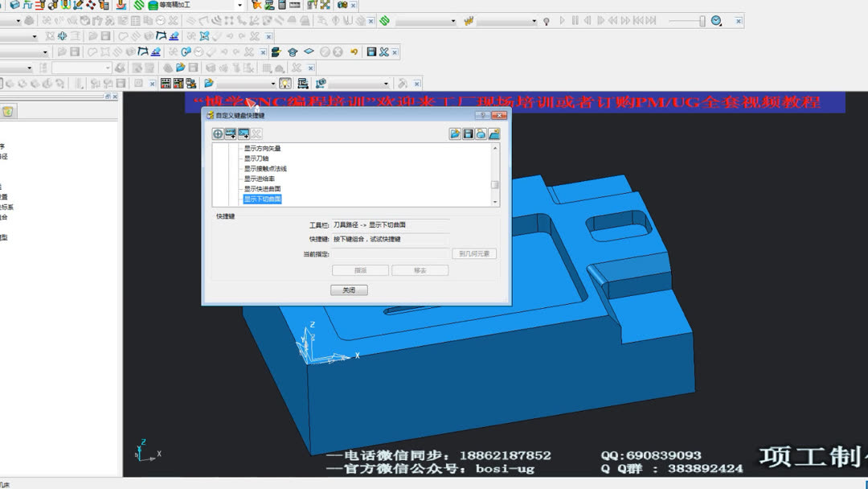
Task: Save keyboard shortcuts with the save icon
Action: click(x=467, y=134)
